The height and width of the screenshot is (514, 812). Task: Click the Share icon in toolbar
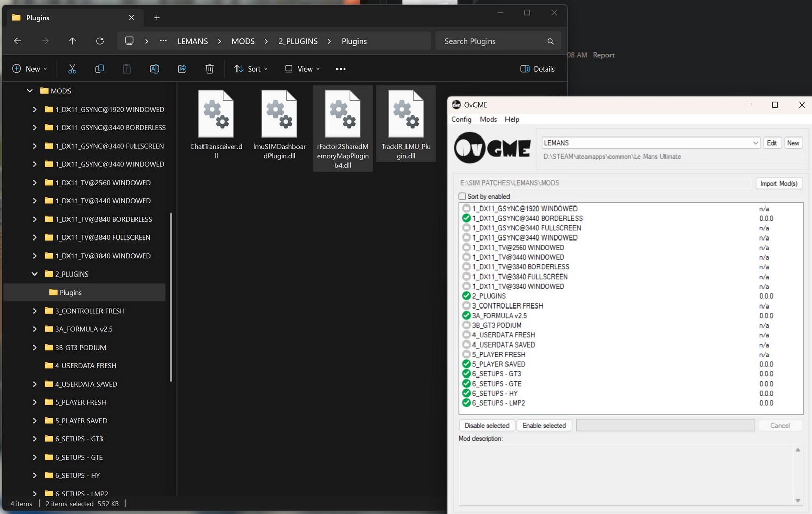[x=182, y=69]
